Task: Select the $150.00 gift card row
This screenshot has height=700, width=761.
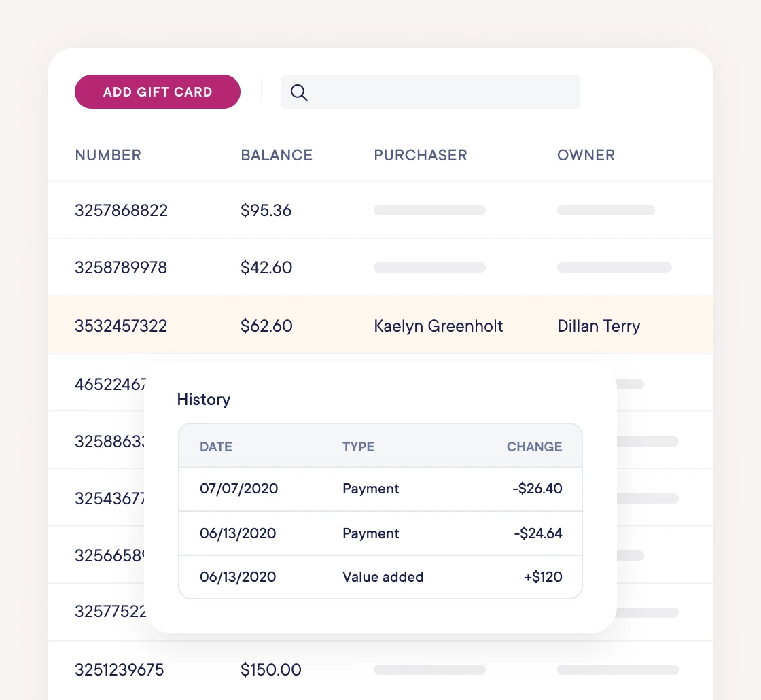Action: (271, 670)
